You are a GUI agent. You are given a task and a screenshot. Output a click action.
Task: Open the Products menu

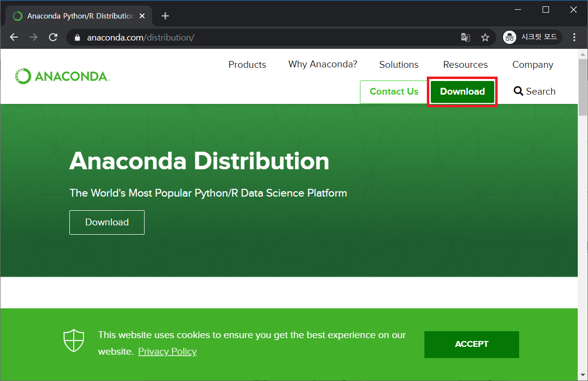[247, 64]
